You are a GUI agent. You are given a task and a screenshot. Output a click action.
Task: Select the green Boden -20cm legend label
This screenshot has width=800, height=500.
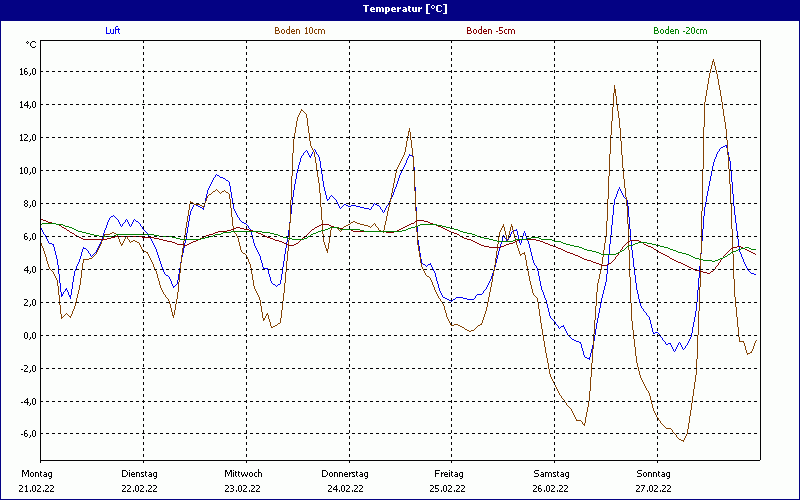pos(680,31)
